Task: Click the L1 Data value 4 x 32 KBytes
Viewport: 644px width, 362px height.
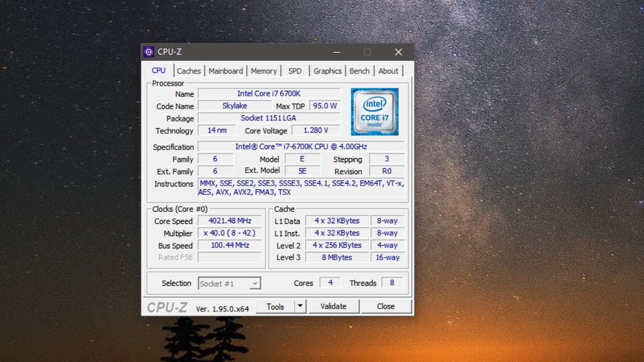Action: [337, 221]
